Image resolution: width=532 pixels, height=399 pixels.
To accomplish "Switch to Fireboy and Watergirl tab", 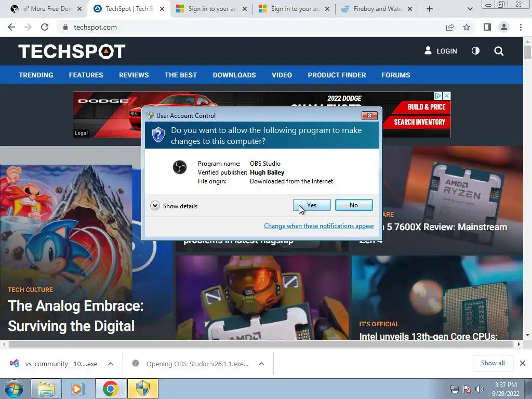I will pyautogui.click(x=377, y=9).
